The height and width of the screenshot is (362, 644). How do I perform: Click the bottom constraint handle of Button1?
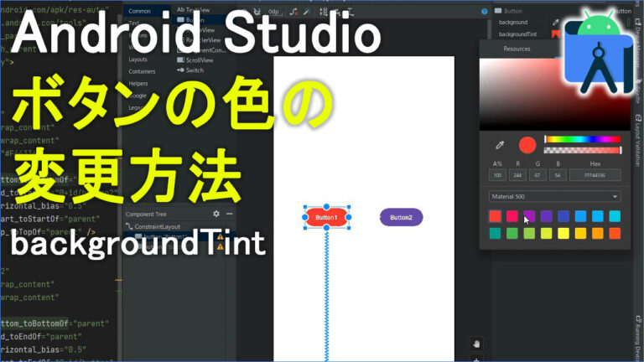coord(326,228)
